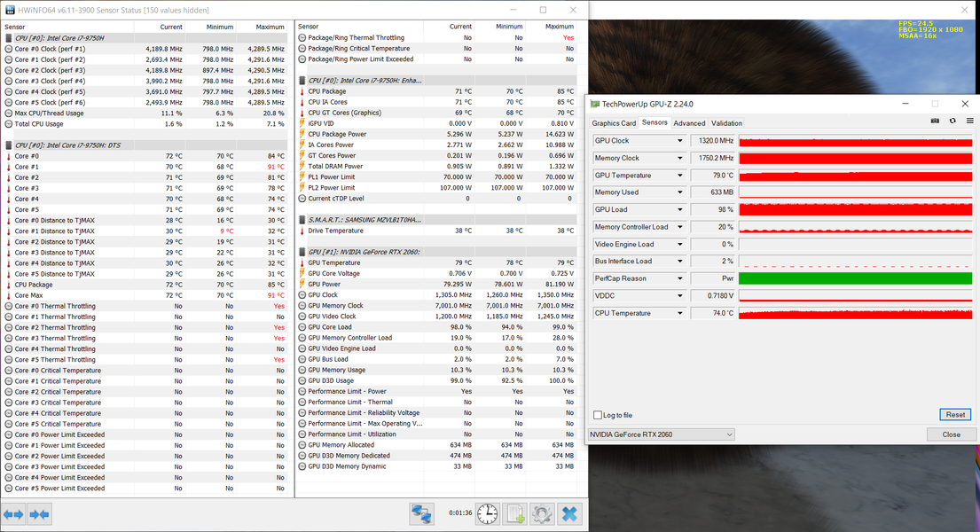Image resolution: width=980 pixels, height=532 pixels.
Task: Click the GPU NVIDIA GeForce RTX 2060 header icon
Action: coord(302,252)
